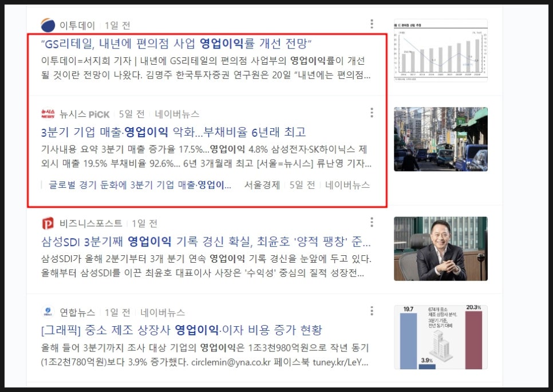Click '5일 전' timestamp beside 뉴시스 PiCK
Screen dimensions: 553x392
tap(132, 114)
